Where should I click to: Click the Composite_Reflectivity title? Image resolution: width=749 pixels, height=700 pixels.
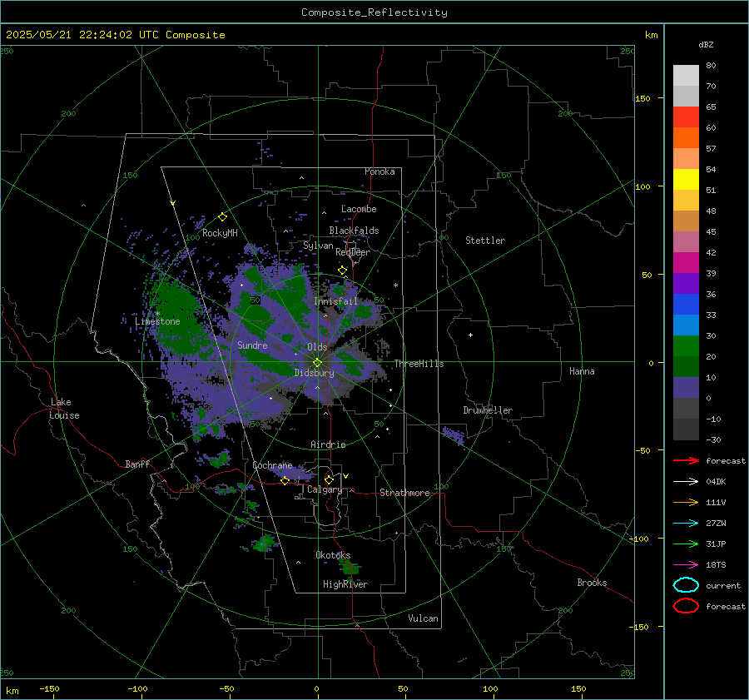point(374,12)
